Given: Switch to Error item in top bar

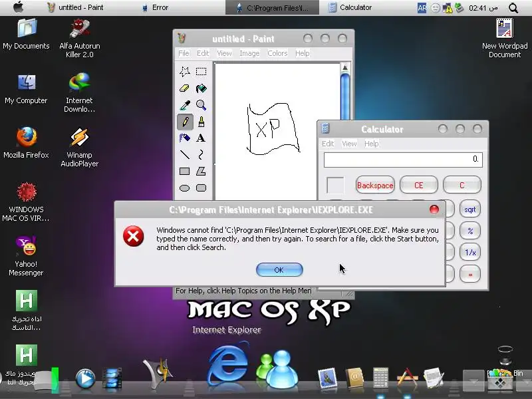Looking at the screenshot, I should point(155,7).
